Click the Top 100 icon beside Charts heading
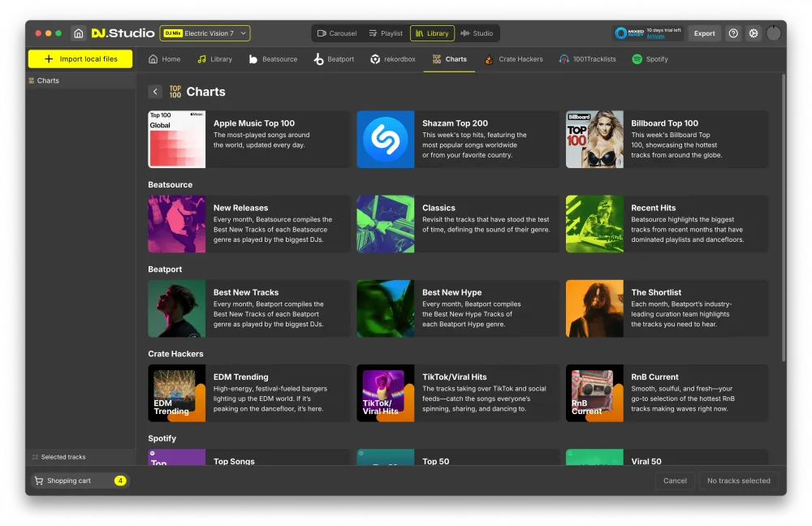The image size is (812, 526). click(175, 92)
